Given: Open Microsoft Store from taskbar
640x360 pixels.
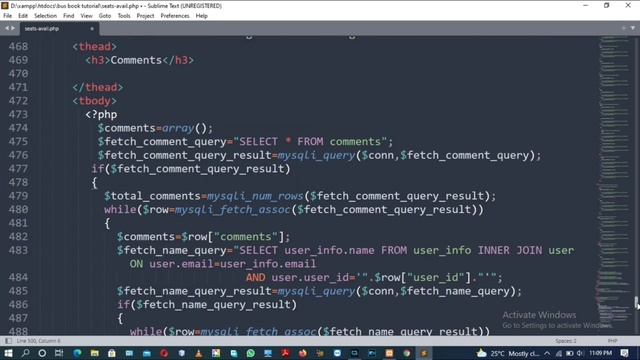Looking at the screenshot, I should pyautogui.click(x=111, y=353).
